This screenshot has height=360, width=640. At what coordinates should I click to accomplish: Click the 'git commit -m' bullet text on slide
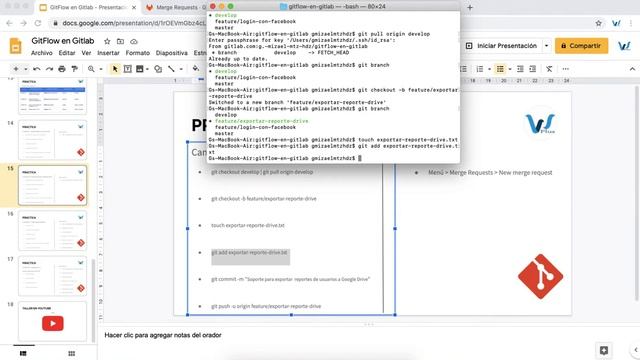click(x=291, y=279)
